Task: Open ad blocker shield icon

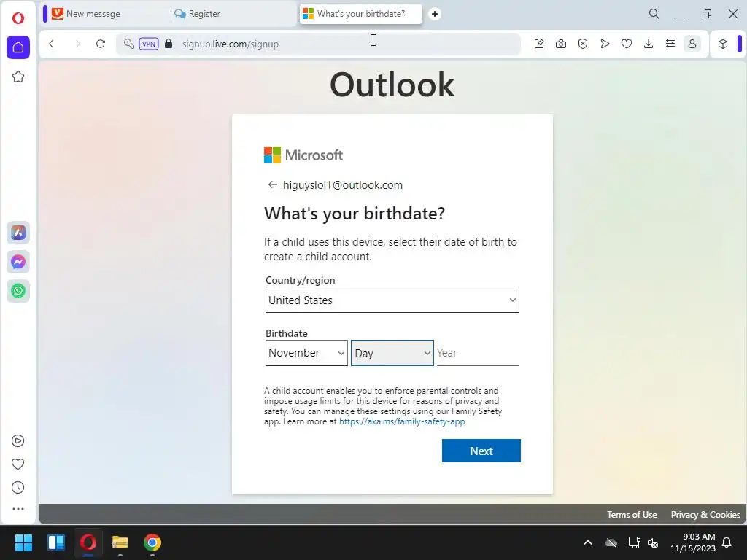Action: coord(583,44)
